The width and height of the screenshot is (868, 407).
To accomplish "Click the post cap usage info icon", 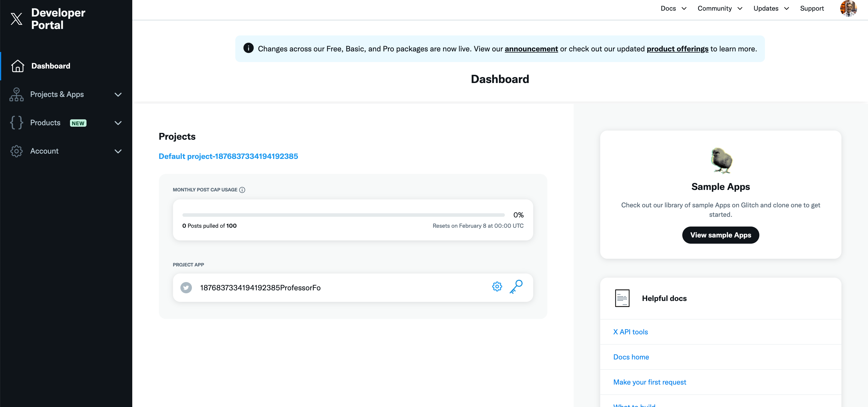I will 242,190.
